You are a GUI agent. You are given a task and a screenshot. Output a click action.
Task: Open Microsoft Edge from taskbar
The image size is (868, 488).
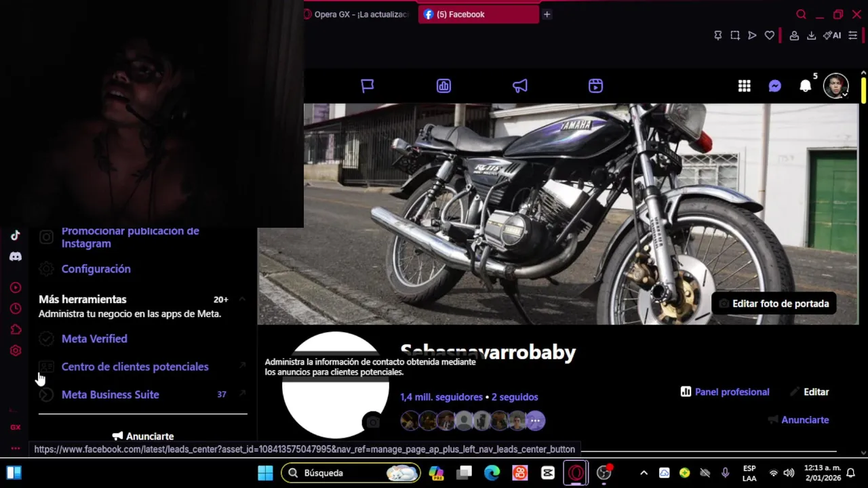[x=492, y=473]
